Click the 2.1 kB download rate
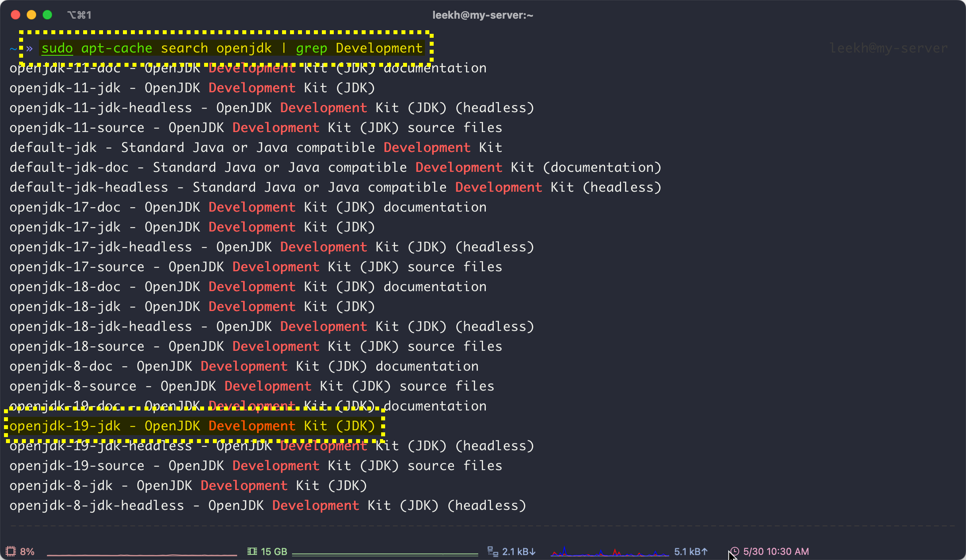 click(519, 551)
